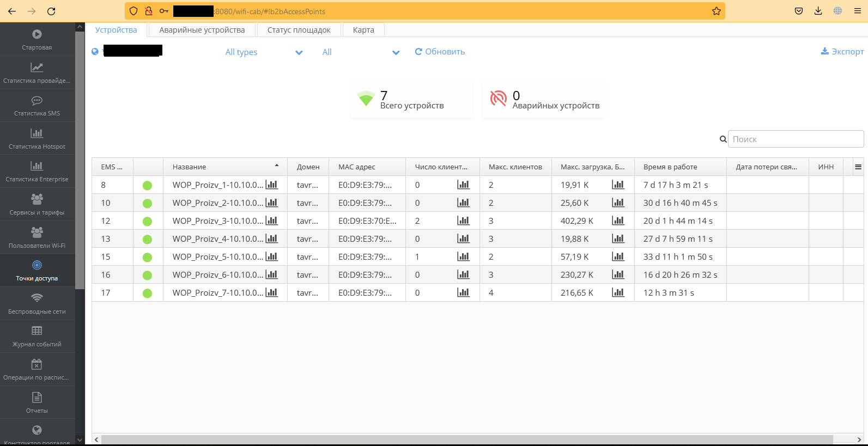Click the Операции по распис... sidebar item
This screenshot has width=868, height=446.
pyautogui.click(x=37, y=370)
